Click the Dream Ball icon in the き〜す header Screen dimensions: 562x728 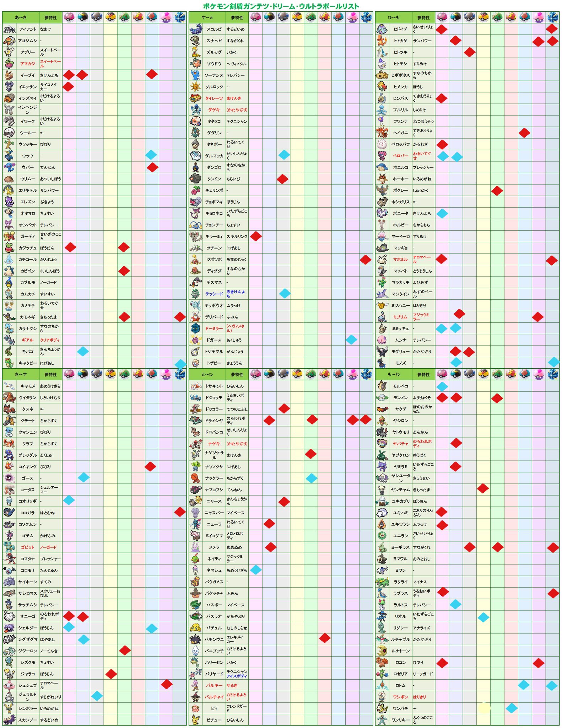coord(166,374)
